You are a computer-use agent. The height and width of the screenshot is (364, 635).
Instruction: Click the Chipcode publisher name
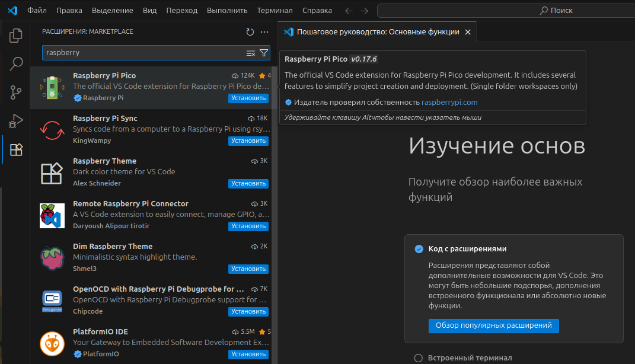(88, 311)
